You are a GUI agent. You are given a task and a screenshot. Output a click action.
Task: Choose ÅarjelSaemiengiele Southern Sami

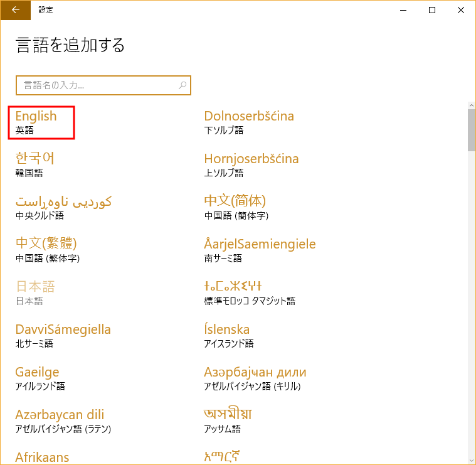click(260, 250)
